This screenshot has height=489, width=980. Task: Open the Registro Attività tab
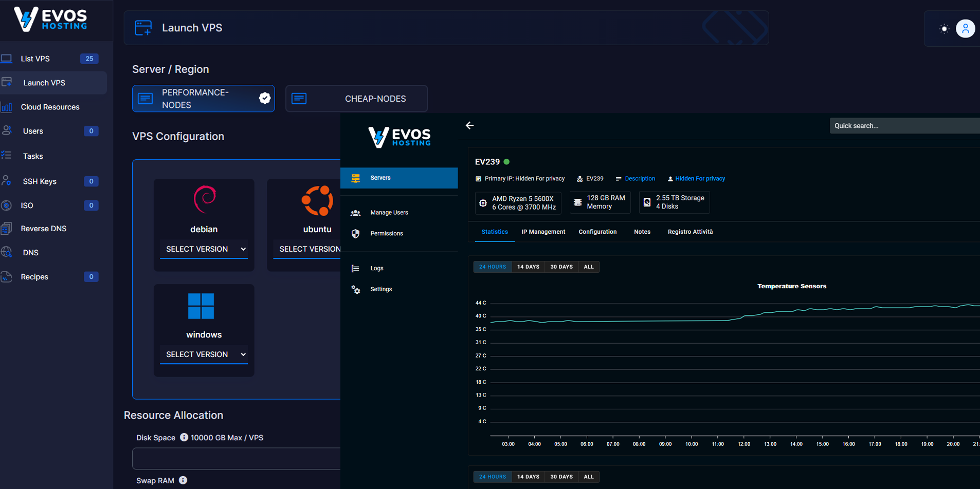pos(690,232)
